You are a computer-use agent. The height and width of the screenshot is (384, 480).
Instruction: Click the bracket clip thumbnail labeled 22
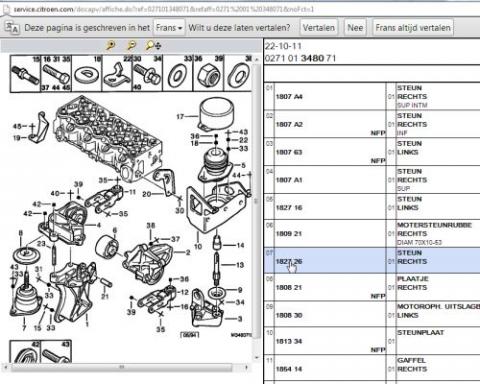117,73
